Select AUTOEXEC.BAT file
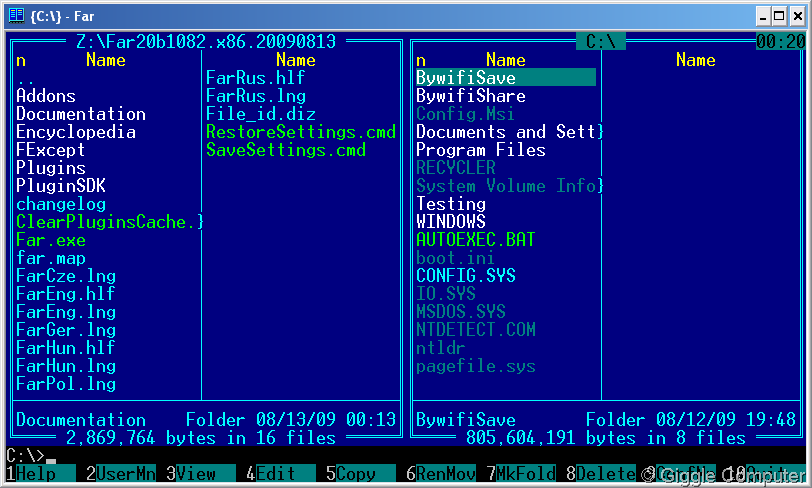Screen dimensions: 812x488 [476, 240]
